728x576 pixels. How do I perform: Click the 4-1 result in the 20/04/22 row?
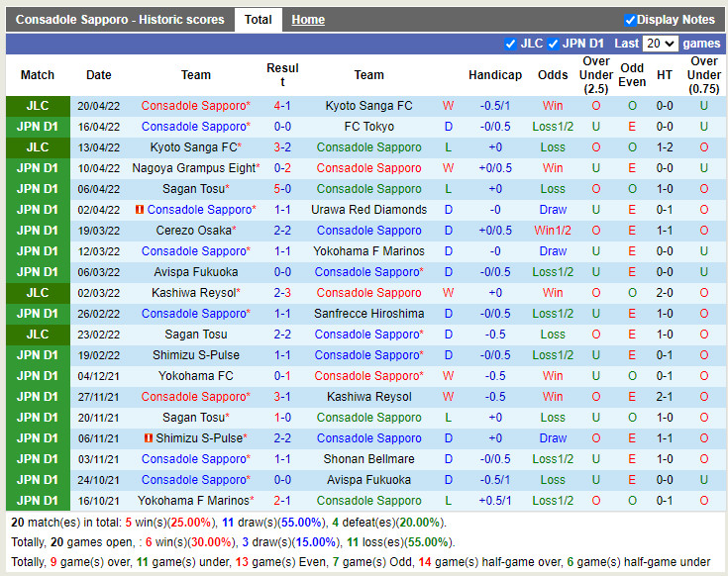point(282,106)
